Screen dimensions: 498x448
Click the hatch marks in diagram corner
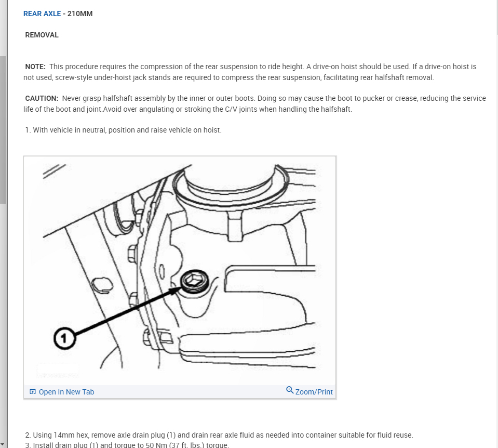click(54, 172)
